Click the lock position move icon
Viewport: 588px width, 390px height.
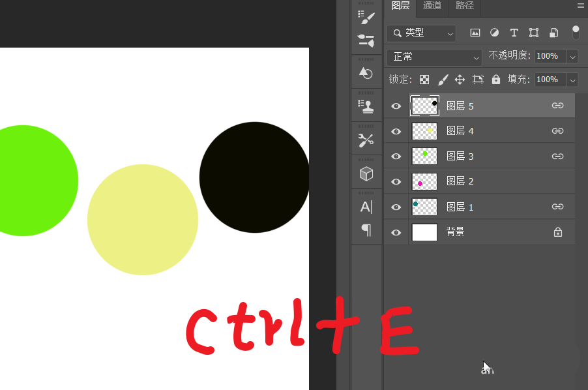[x=460, y=80]
